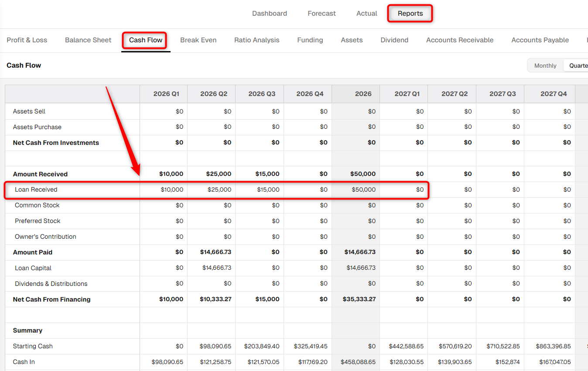
Task: Click the Assets Purchase row label
Action: [37, 127]
